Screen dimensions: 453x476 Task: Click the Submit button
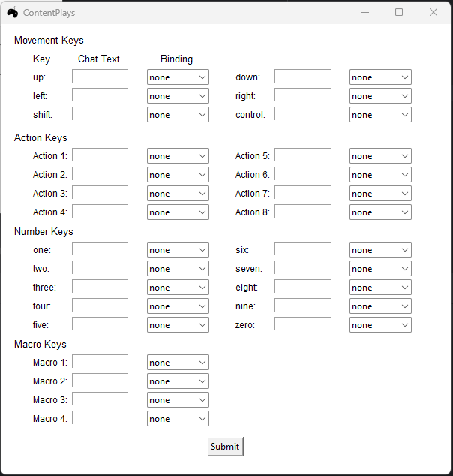coord(225,447)
